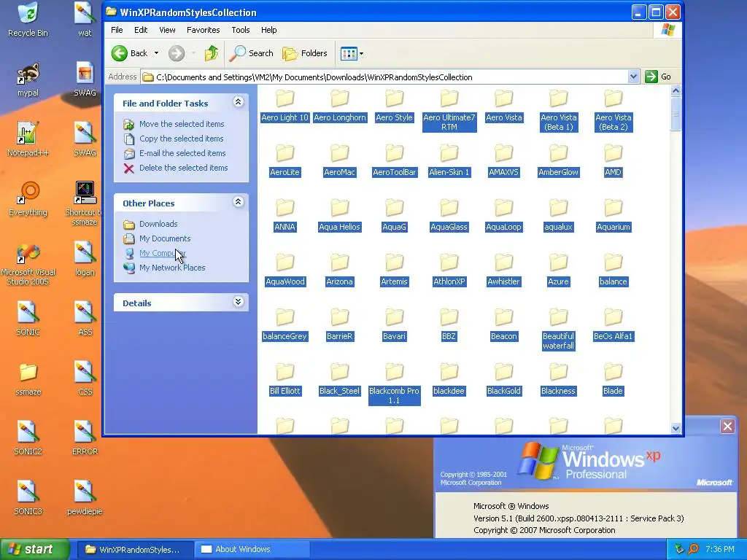This screenshot has height=560, width=747.
Task: Select the Aero Light 10 folder
Action: pyautogui.click(x=285, y=106)
